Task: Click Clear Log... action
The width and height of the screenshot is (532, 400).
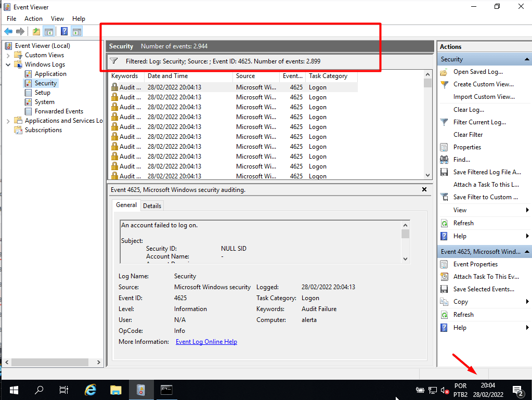Action: point(469,110)
